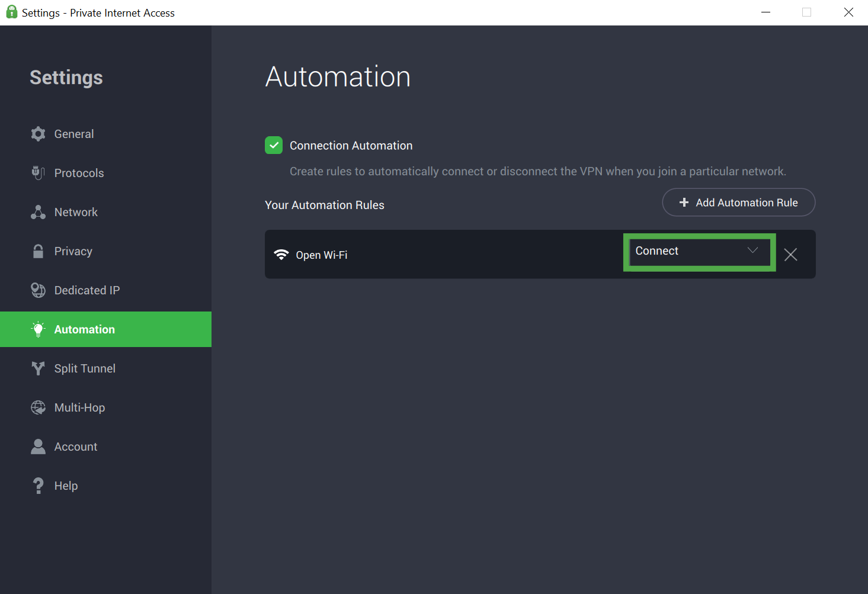Open the Connect action dropdown

click(699, 252)
